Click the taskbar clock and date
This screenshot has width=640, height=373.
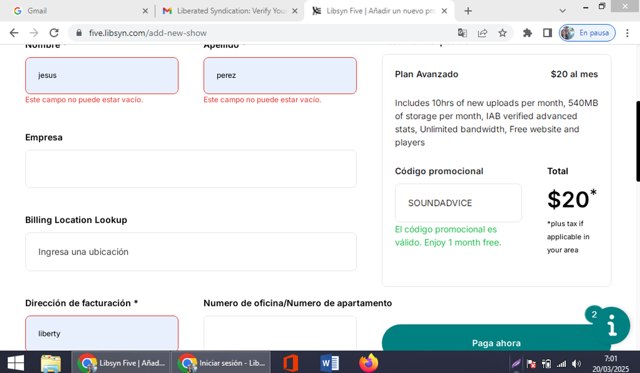click(x=611, y=363)
